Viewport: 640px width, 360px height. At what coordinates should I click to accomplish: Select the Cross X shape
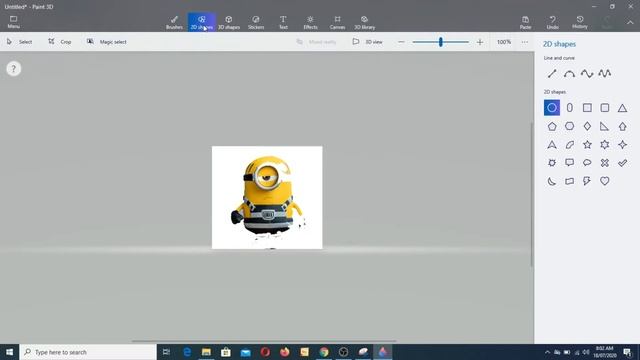(604, 163)
